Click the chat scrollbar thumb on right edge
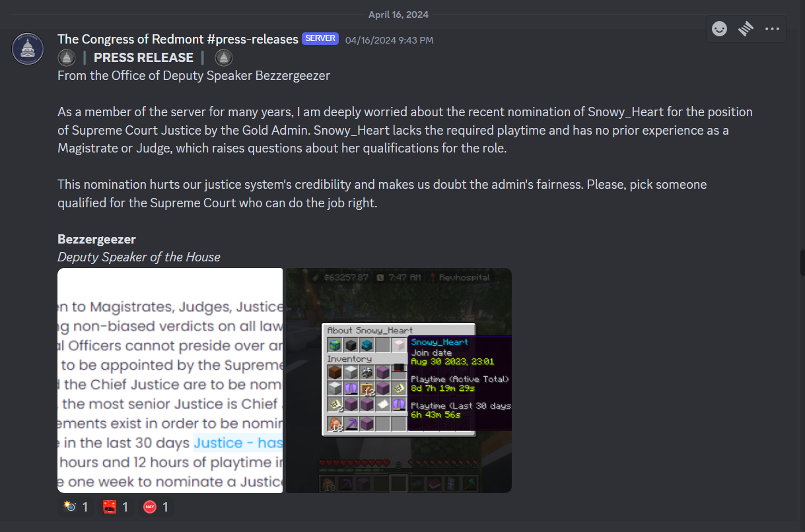The width and height of the screenshot is (805, 532). 802,263
